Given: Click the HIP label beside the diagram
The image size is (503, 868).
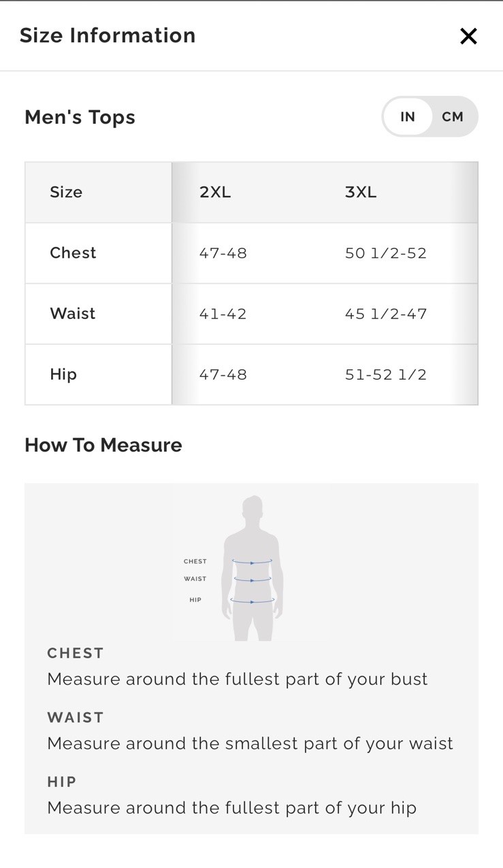Looking at the screenshot, I should pyautogui.click(x=195, y=600).
